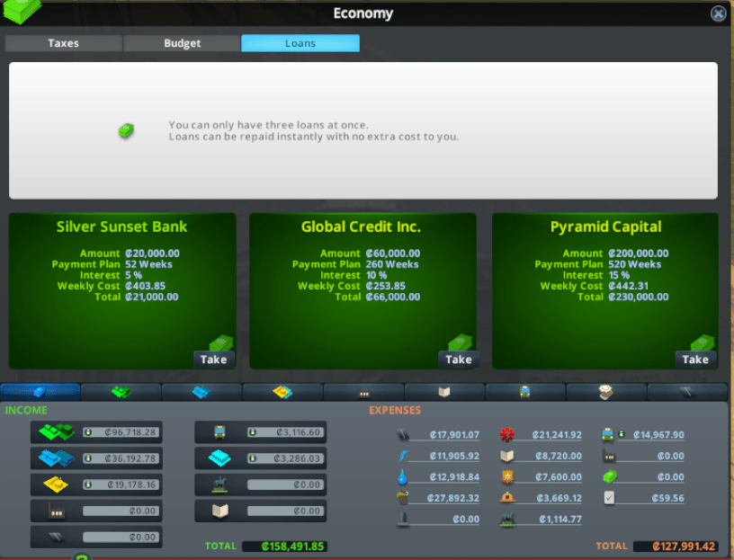This screenshot has height=560, width=734.
Task: Click the expenses total 127,991.42
Action: coord(676,546)
